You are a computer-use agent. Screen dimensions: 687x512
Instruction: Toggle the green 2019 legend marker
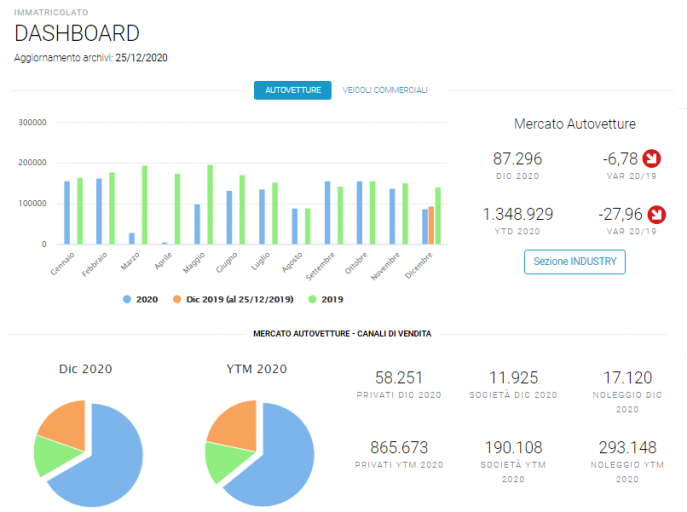312,300
